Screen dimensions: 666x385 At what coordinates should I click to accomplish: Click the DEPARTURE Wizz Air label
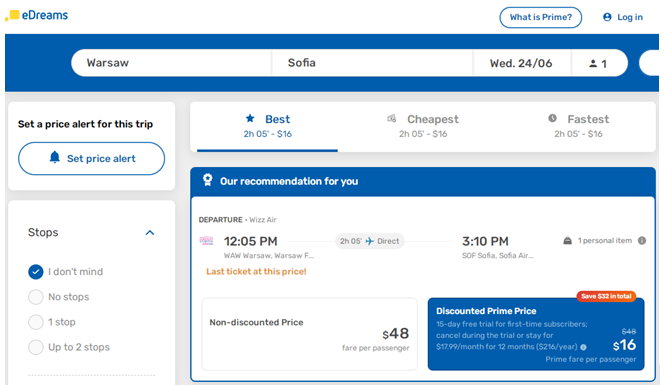[x=237, y=220]
